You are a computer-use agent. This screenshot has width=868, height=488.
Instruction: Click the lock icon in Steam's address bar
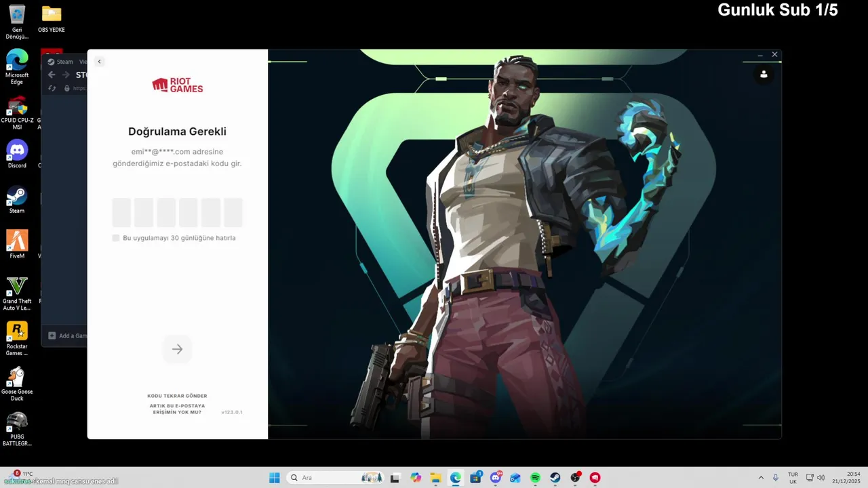(67, 88)
